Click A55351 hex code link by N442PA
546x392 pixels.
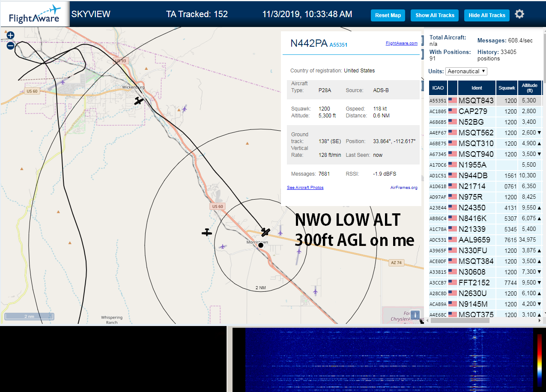point(338,45)
